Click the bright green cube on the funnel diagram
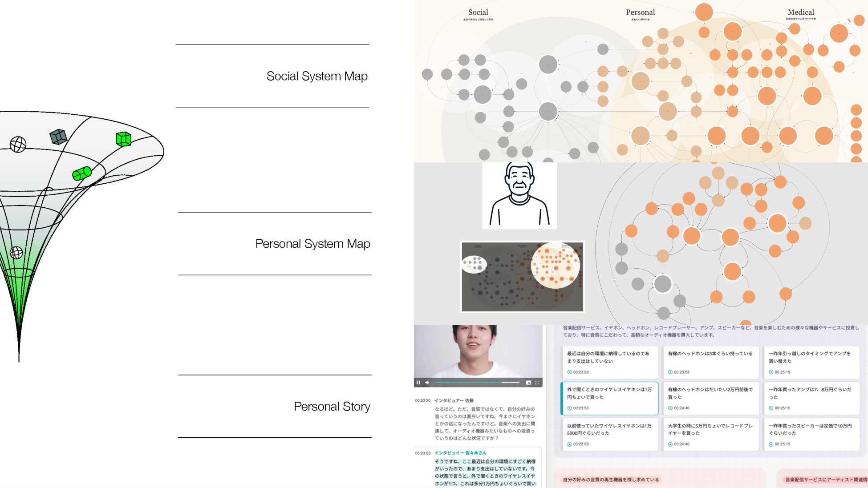 click(123, 139)
